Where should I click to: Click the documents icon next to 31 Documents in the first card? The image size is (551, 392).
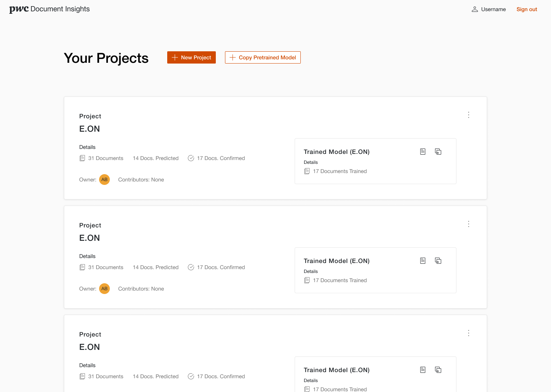point(82,158)
